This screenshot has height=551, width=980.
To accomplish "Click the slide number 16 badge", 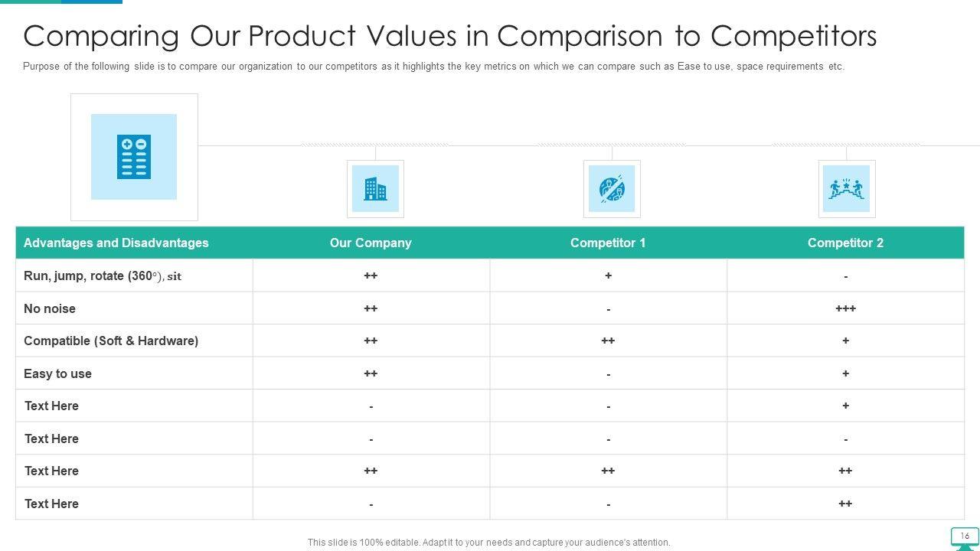I will click(965, 536).
